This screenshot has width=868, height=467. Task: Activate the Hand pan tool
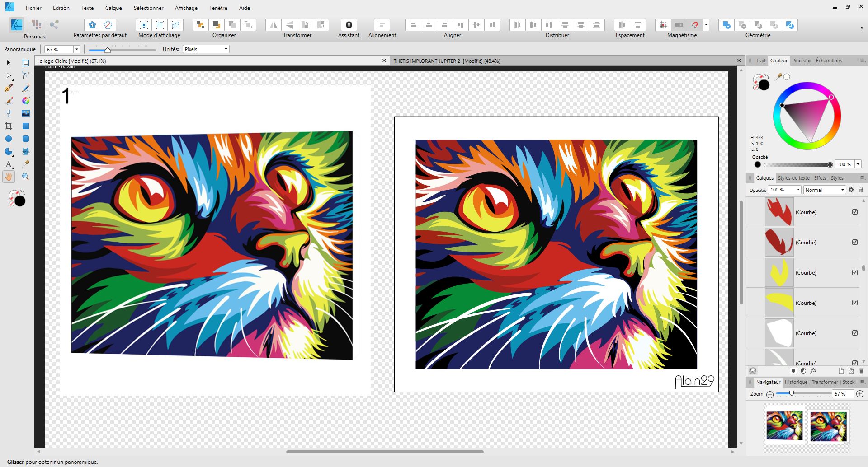[9, 177]
